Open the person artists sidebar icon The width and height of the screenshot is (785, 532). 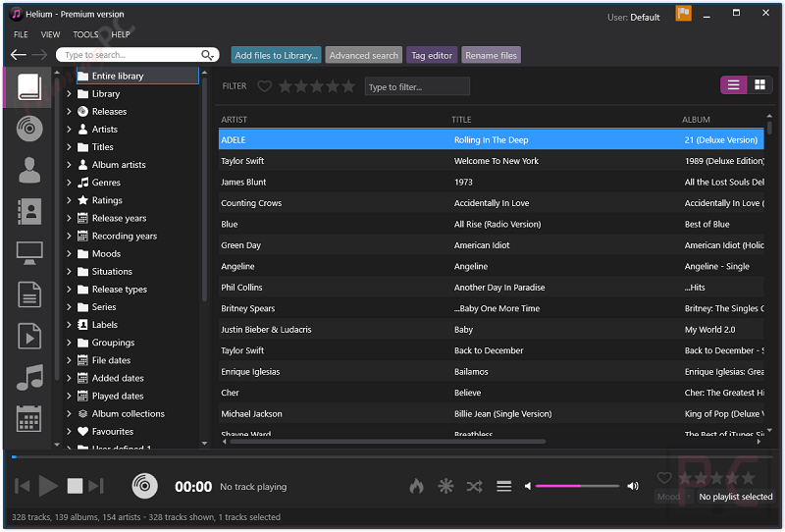click(29, 170)
